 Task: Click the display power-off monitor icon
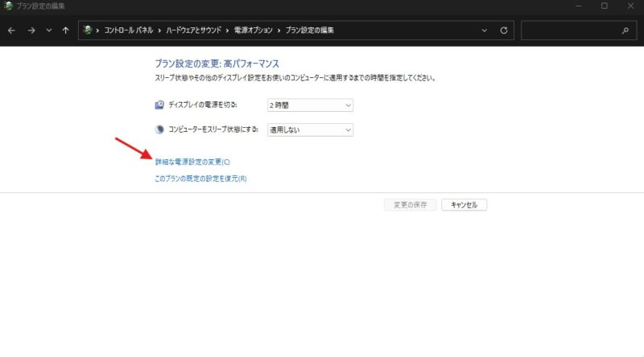pos(159,105)
